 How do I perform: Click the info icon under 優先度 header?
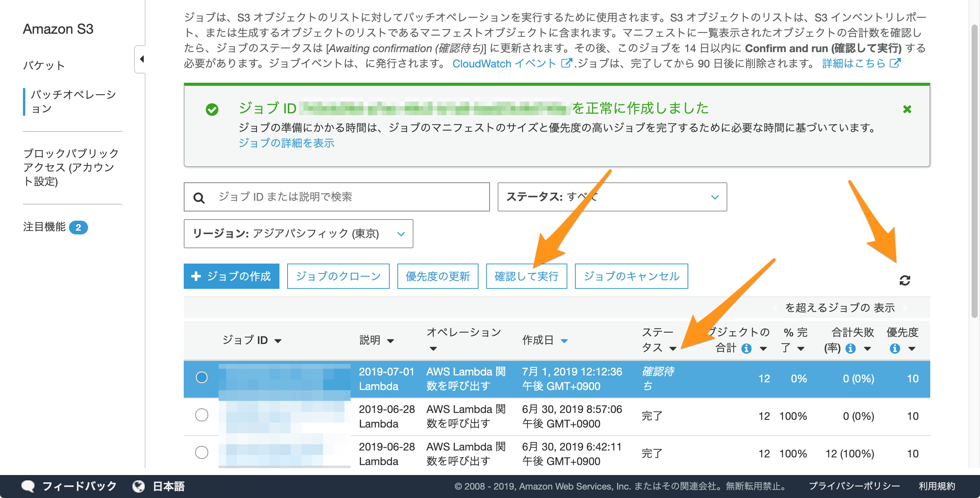(x=895, y=349)
